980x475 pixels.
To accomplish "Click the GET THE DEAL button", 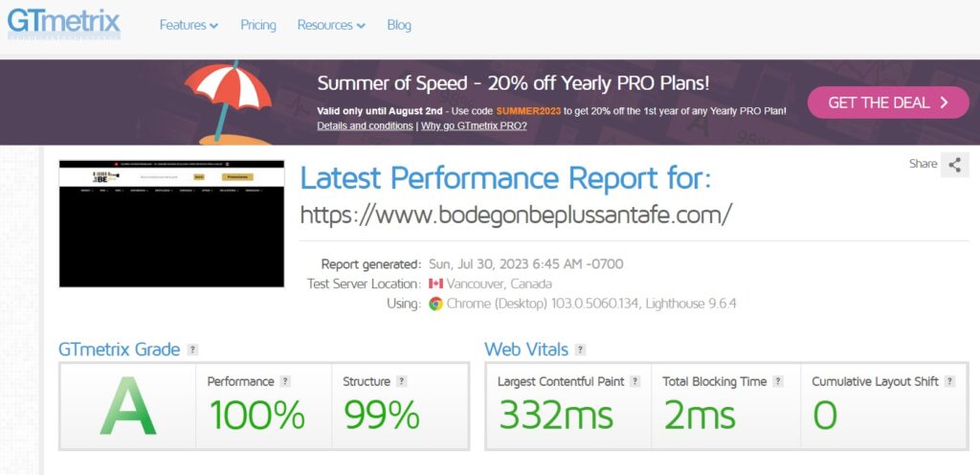I will [x=888, y=102].
